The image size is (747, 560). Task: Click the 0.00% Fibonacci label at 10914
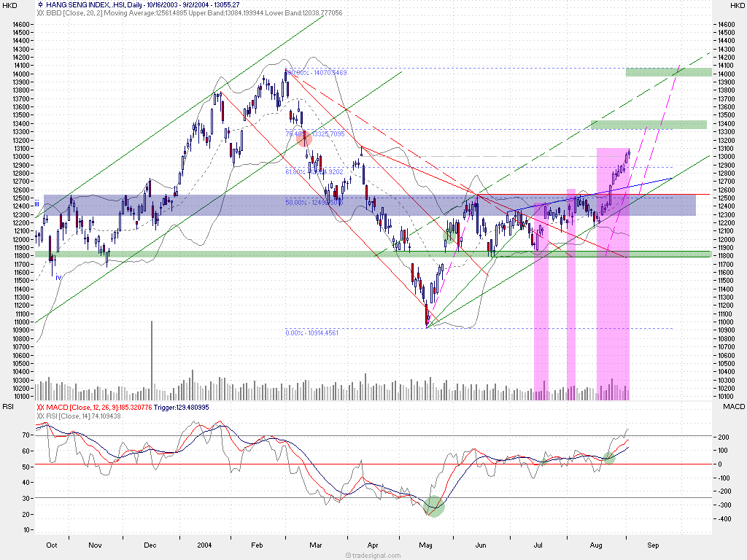pos(311,333)
